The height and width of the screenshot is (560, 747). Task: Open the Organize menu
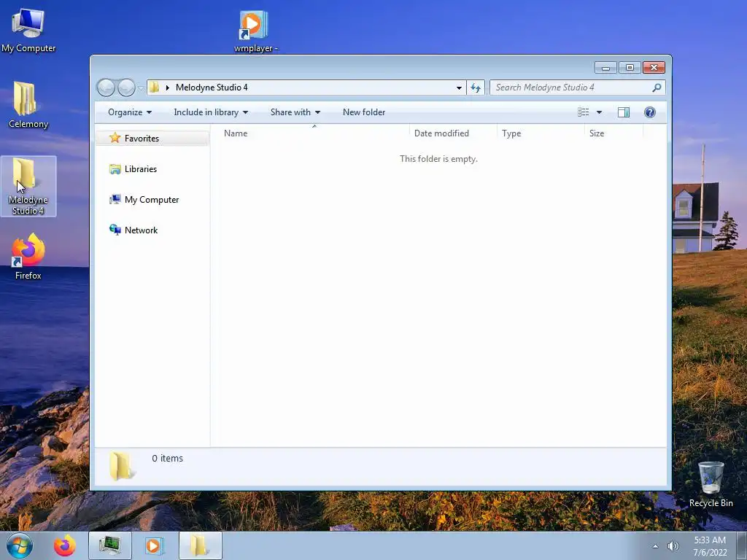[x=130, y=112]
